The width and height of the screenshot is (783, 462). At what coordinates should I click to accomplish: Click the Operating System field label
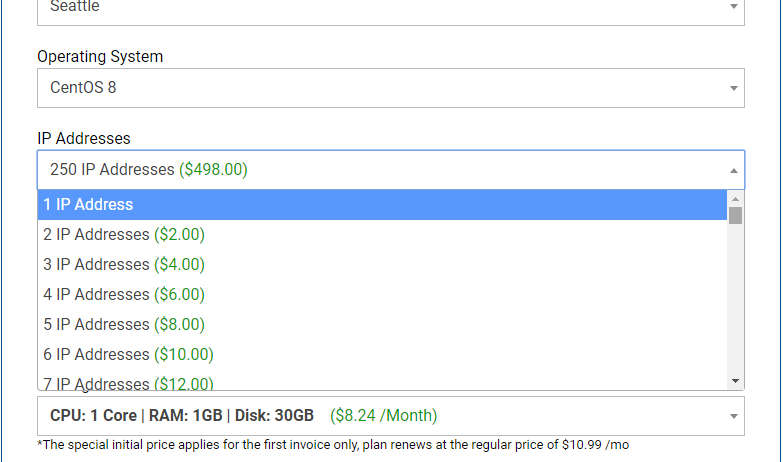click(x=100, y=57)
